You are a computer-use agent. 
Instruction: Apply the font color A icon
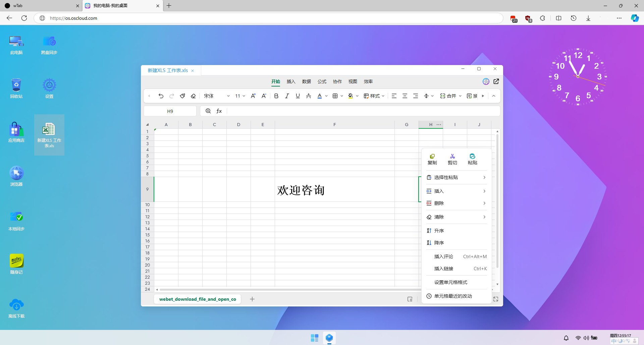point(320,96)
